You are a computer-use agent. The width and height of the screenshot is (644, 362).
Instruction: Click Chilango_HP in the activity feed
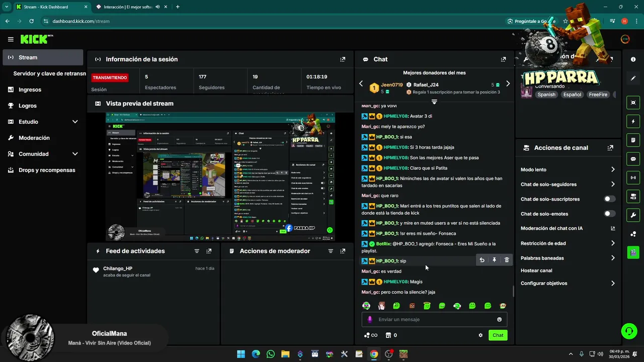click(x=118, y=268)
